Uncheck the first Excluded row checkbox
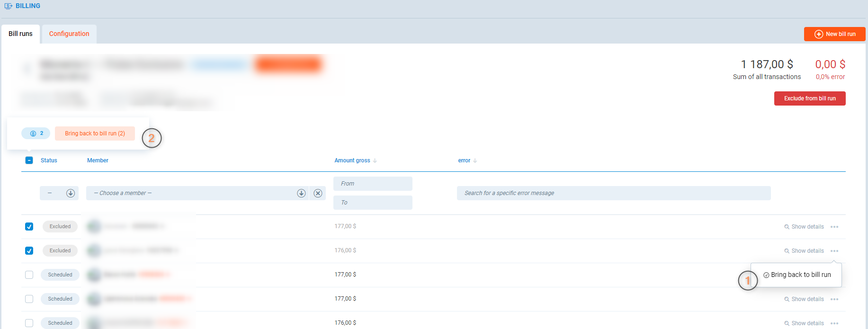868x329 pixels. point(29,227)
